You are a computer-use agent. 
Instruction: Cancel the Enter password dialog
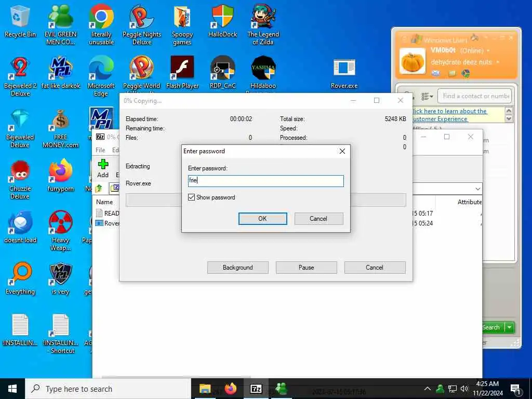tap(318, 219)
